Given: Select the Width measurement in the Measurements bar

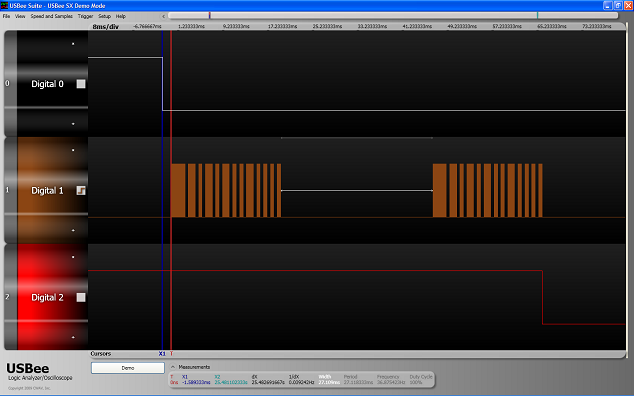Looking at the screenshot, I should (x=329, y=379).
